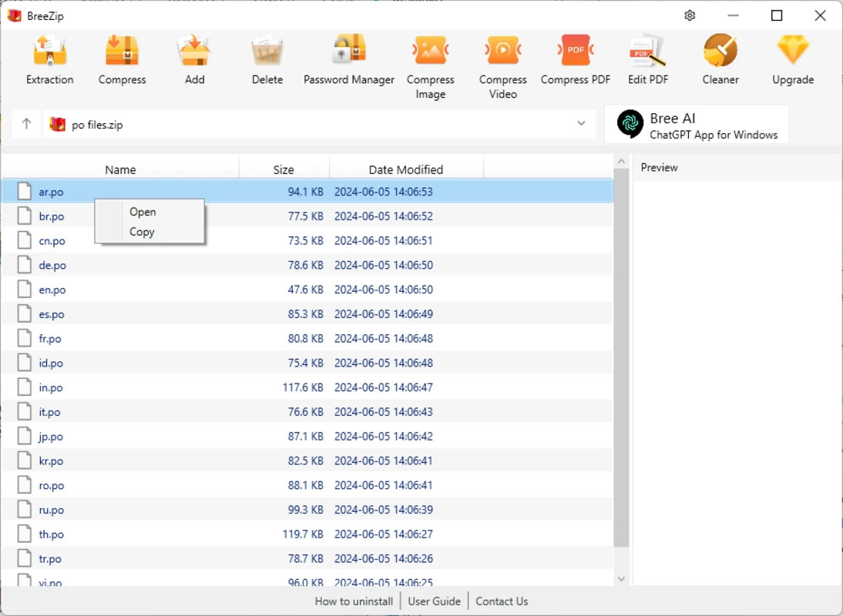
Task: Click file icon next to id.po
Action: pyautogui.click(x=24, y=363)
